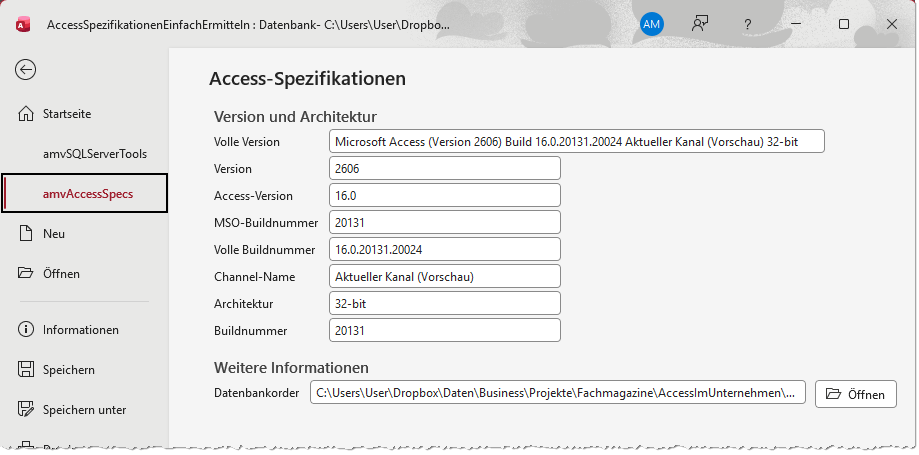Click the bottom Buildnummer field

point(445,330)
